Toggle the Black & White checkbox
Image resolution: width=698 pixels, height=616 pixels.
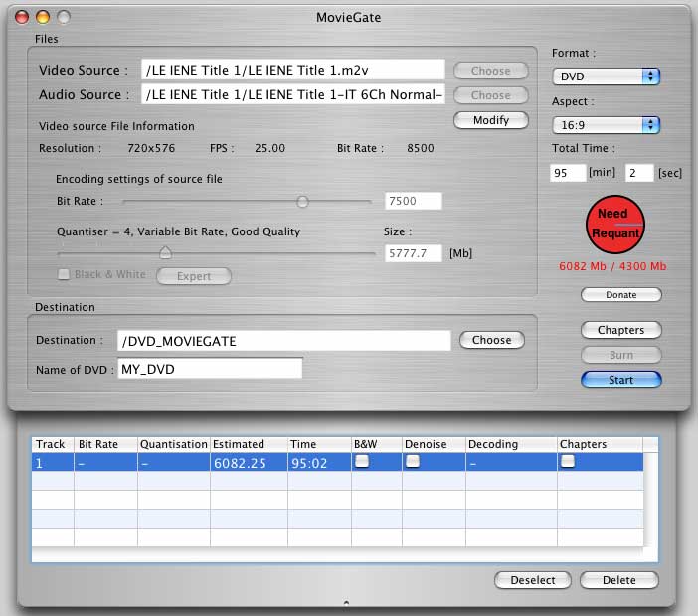(65, 275)
